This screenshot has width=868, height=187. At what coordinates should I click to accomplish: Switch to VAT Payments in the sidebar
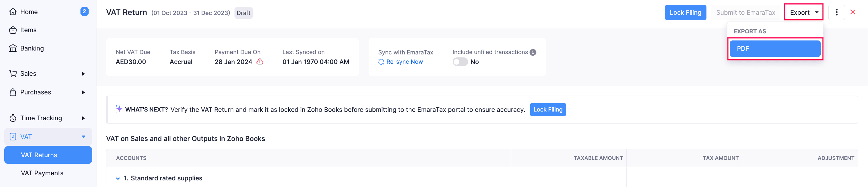[x=42, y=173]
